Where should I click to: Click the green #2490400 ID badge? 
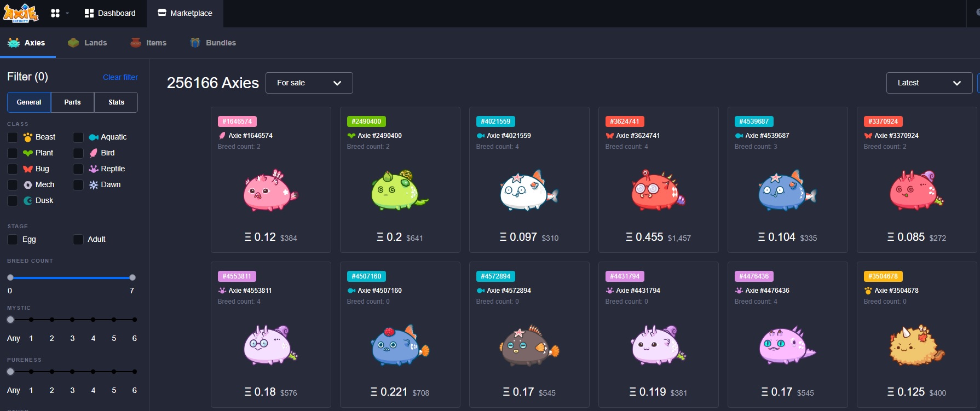coord(366,121)
